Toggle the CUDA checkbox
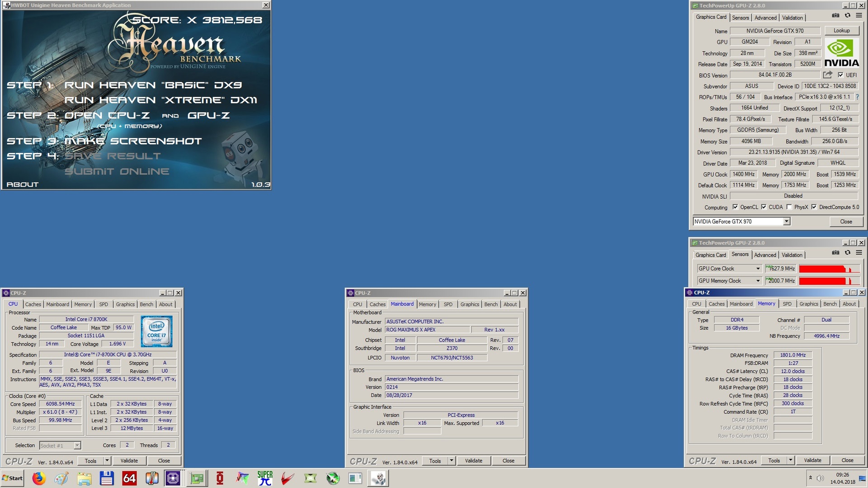Screen dimensions: 868x488 click(764, 207)
